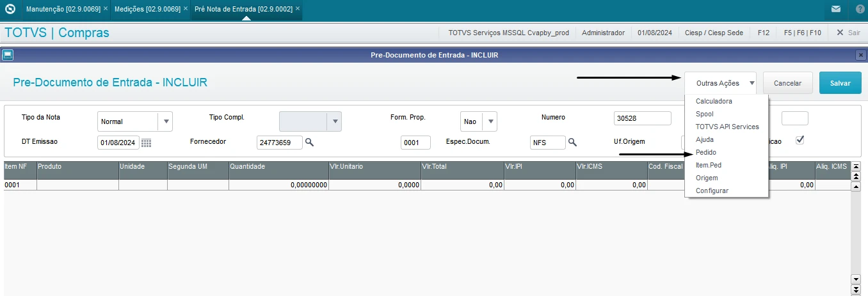
Task: Click the Numero input field
Action: coord(641,118)
